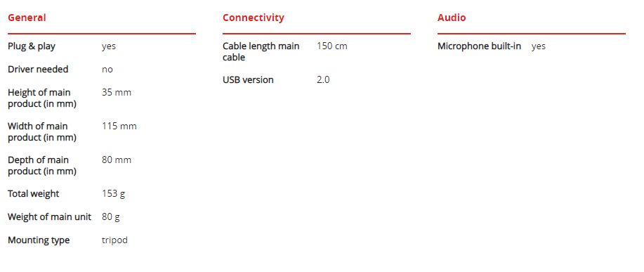This screenshot has width=644, height=272.
Task: Click the Mounting type label
Action: point(39,240)
